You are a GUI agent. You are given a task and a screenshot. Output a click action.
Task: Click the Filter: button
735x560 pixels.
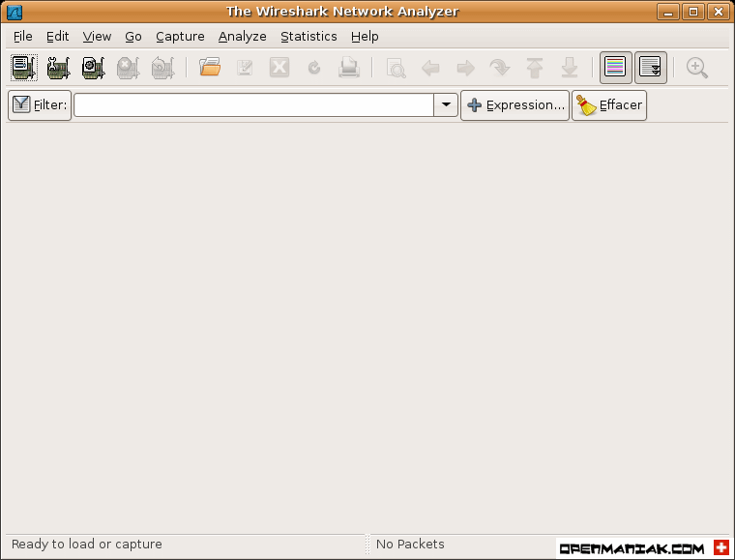[40, 105]
